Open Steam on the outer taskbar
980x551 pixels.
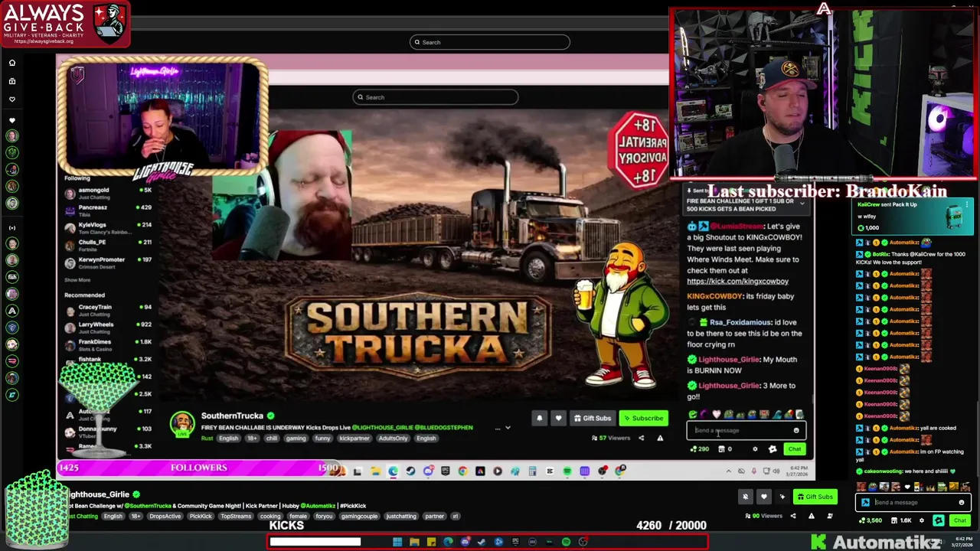tap(482, 542)
